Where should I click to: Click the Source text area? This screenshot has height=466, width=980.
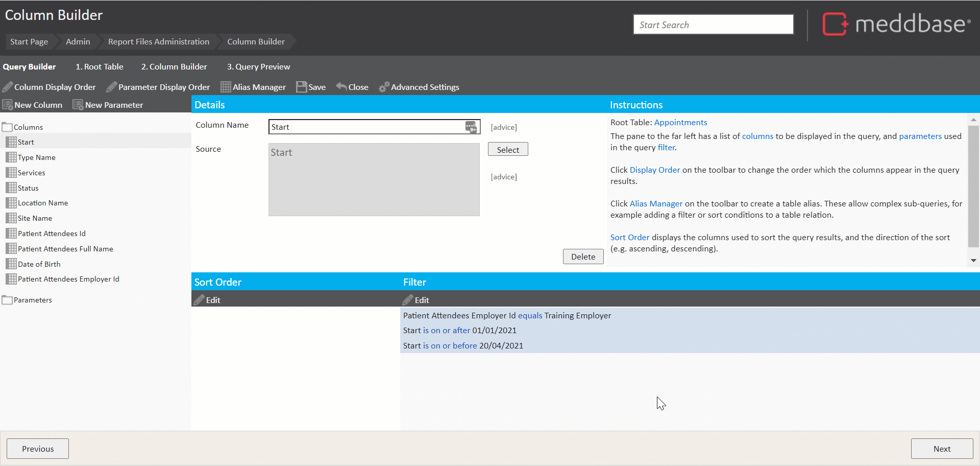point(374,179)
